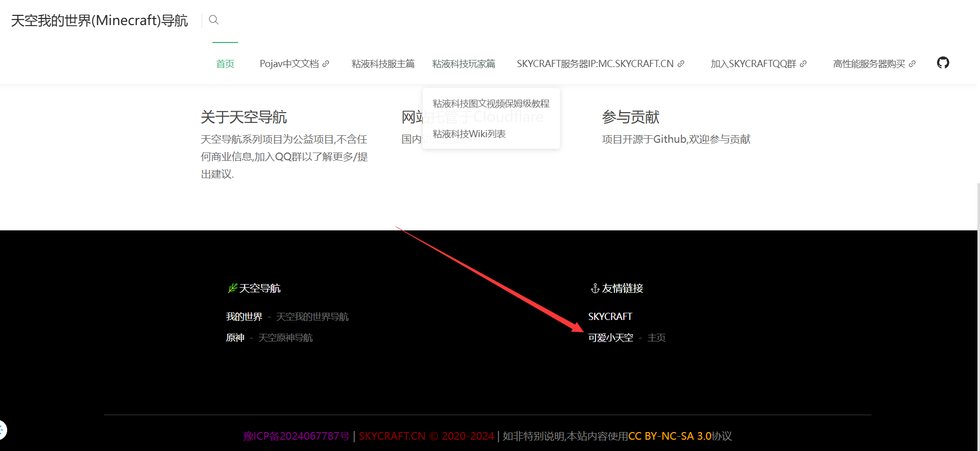
Task: Open footer link 原神
Action: pos(235,338)
